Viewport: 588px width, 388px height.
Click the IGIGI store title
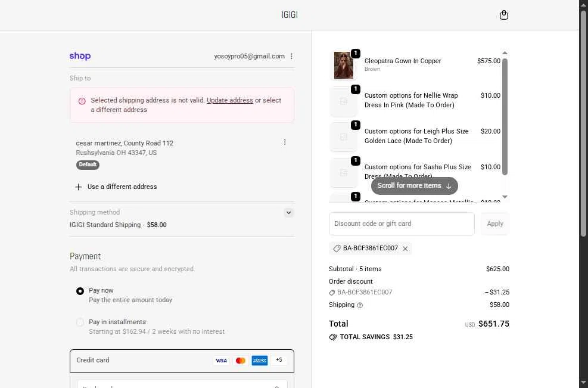coord(290,15)
